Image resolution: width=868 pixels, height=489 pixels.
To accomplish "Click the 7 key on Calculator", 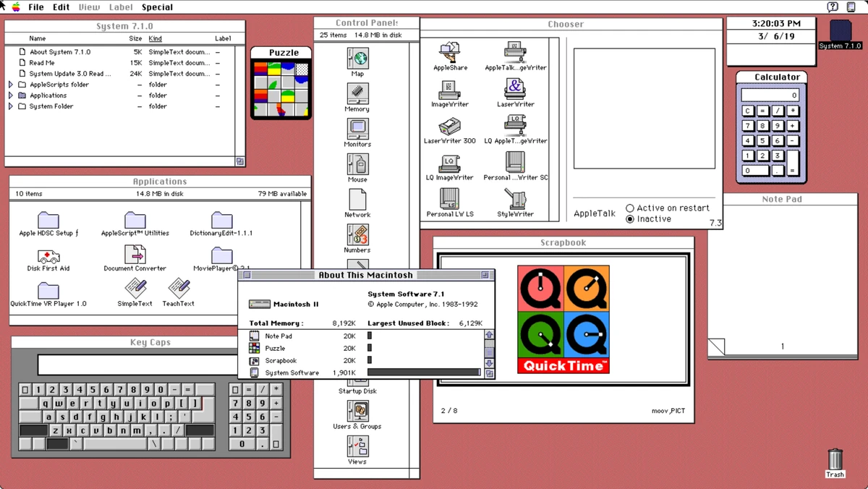I will pyautogui.click(x=749, y=125).
